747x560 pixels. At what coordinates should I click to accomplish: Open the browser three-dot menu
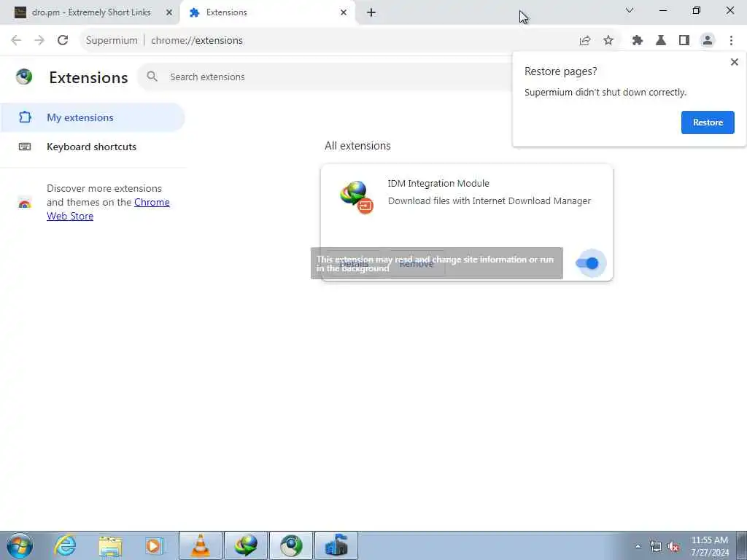tap(731, 41)
